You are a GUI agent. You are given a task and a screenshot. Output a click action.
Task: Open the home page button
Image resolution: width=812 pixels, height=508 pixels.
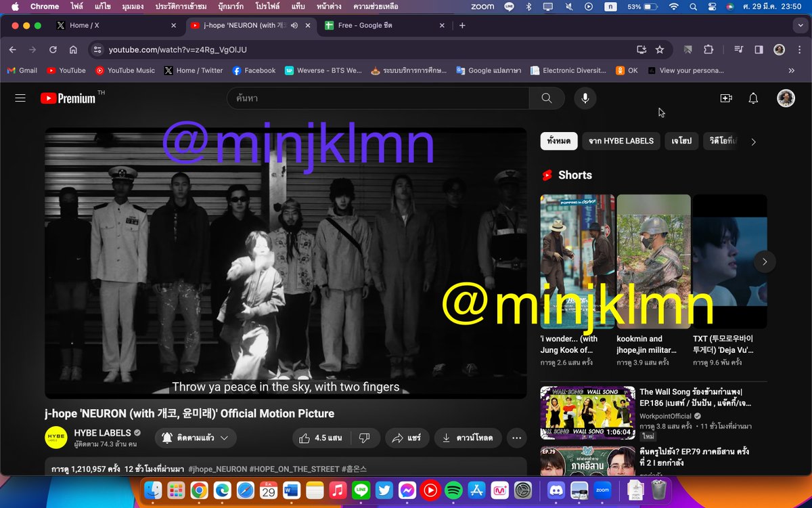(x=73, y=49)
